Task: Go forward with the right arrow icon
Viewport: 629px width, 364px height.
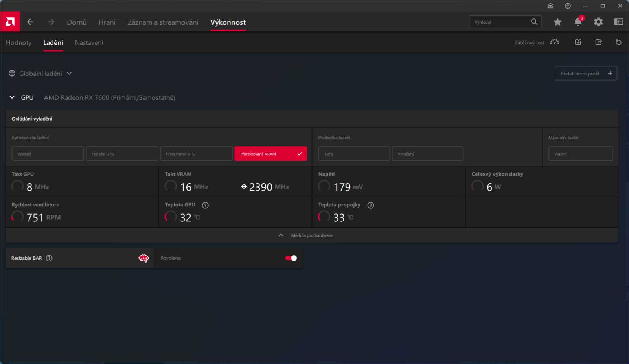Action: pyautogui.click(x=51, y=22)
